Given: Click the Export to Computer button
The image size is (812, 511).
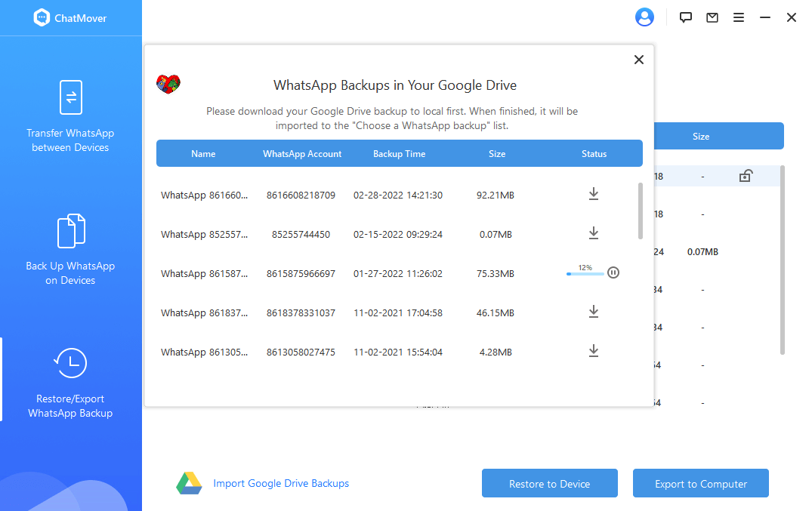Looking at the screenshot, I should tap(701, 484).
